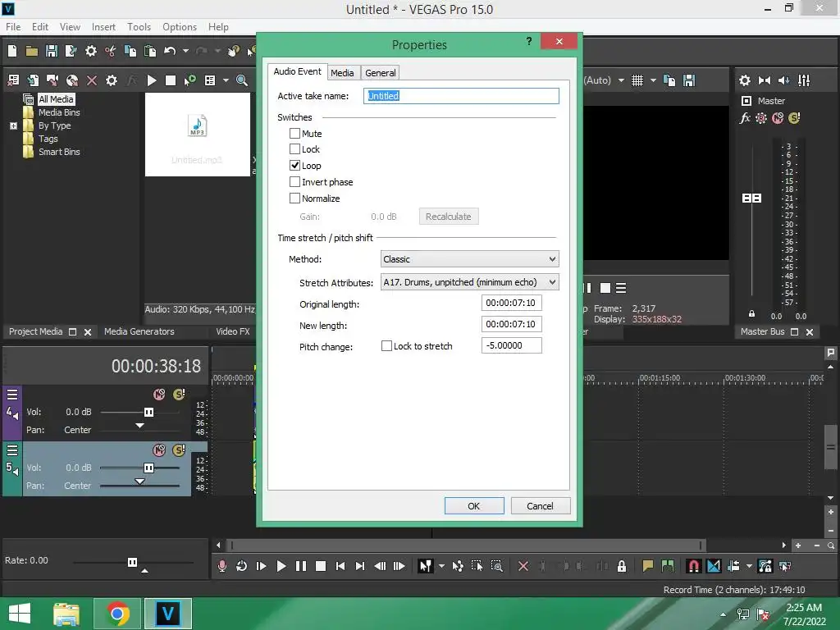This screenshot has width=840, height=630.
Task: Open the Insert menu
Action: [x=103, y=27]
